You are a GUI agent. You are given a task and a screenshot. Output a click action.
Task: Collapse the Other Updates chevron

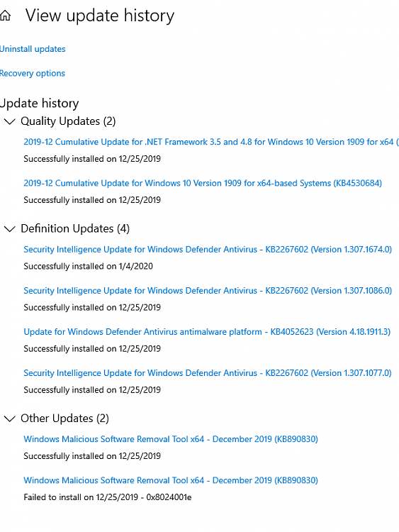pyautogui.click(x=9, y=419)
